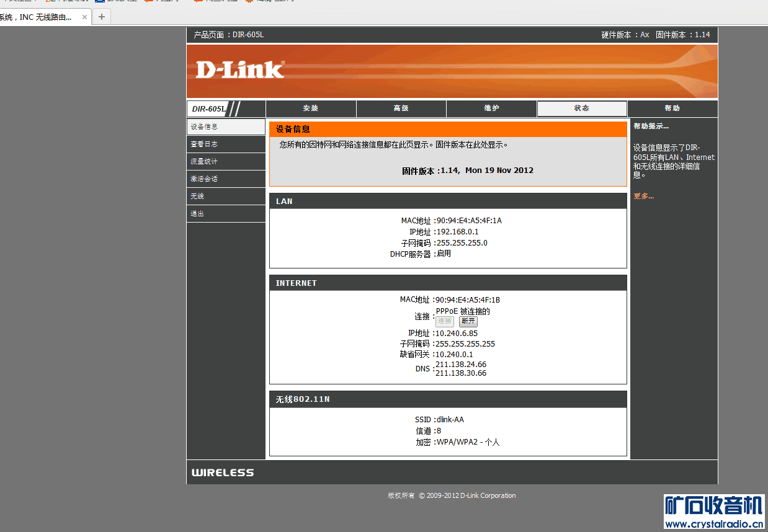Image resolution: width=768 pixels, height=532 pixels.
Task: Click Internet MAC 90:94:E4:A5:4F:1B
Action: click(x=468, y=300)
